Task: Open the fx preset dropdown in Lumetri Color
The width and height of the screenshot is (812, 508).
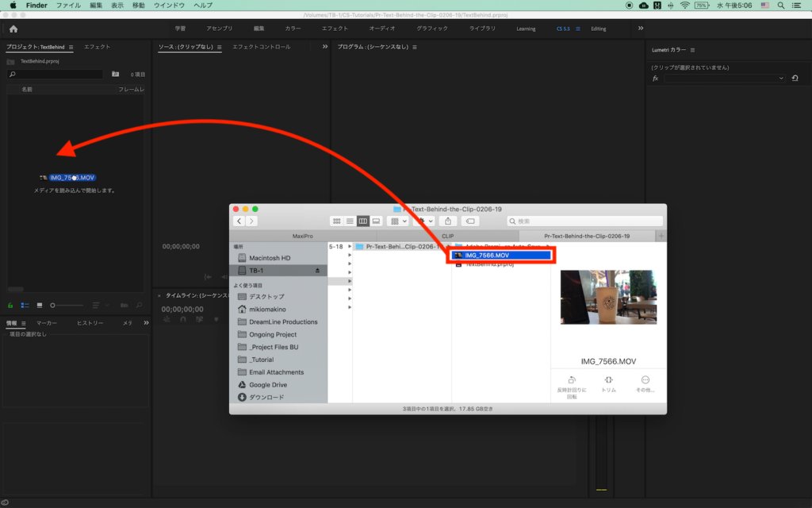Action: 781,78
